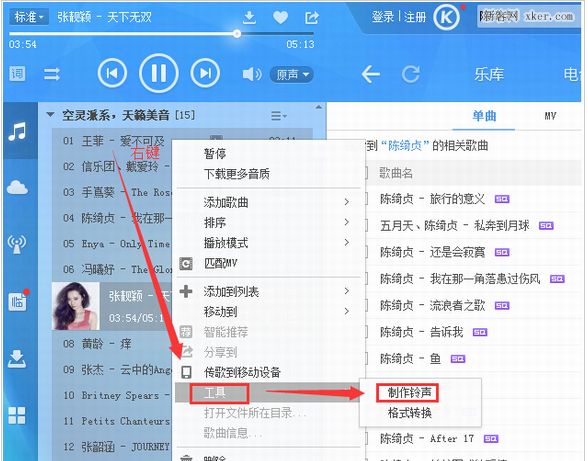Check the box for 陈绮贞 - 旅行的意义
588x461 pixels.
(366, 199)
